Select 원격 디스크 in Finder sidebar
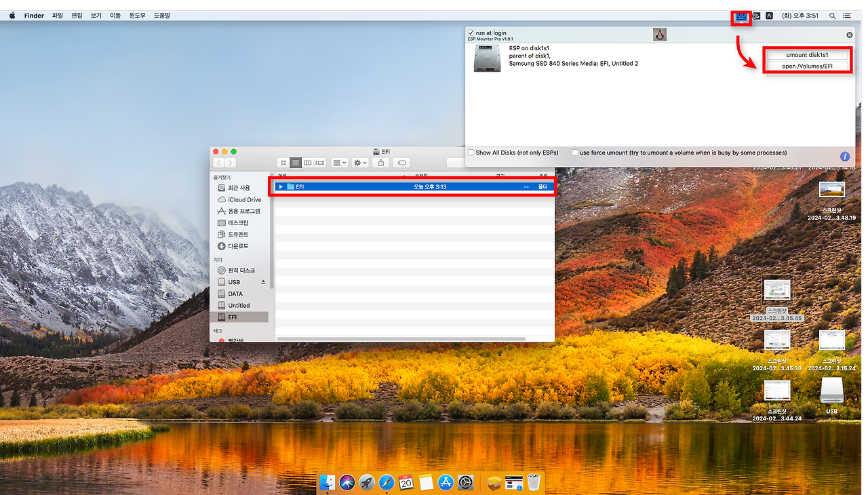This screenshot has width=868, height=495. [x=239, y=271]
